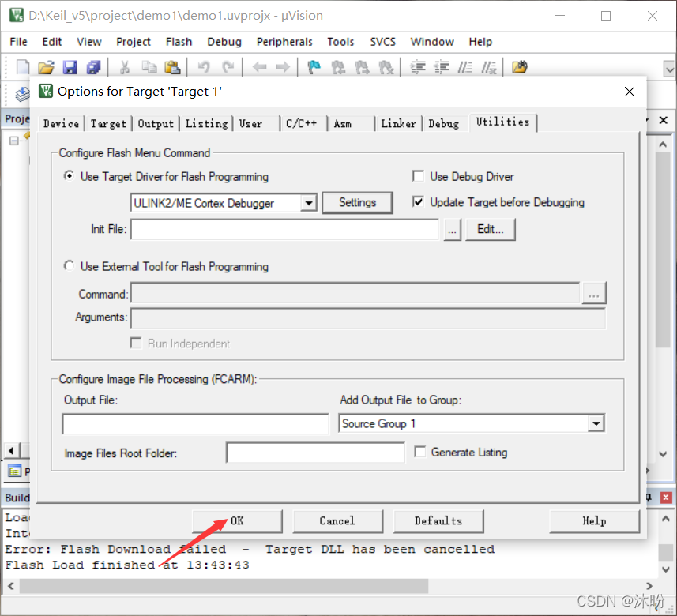677x616 pixels.
Task: Click the Save icon in toolbar
Action: [70, 67]
